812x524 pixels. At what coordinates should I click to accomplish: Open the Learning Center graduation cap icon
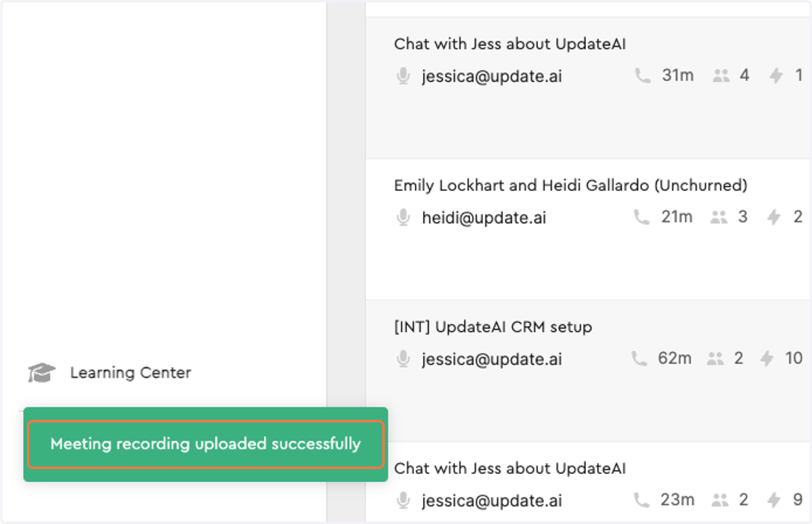[x=41, y=372]
